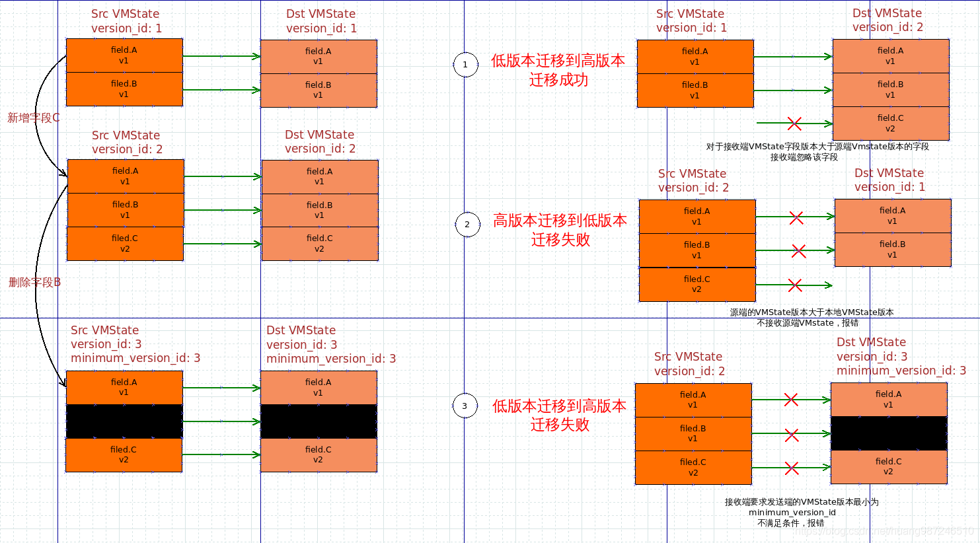The image size is (980, 543).
Task: Click scenario 2's 'Dst VMState version_id: 1' heading
Action: (x=889, y=180)
